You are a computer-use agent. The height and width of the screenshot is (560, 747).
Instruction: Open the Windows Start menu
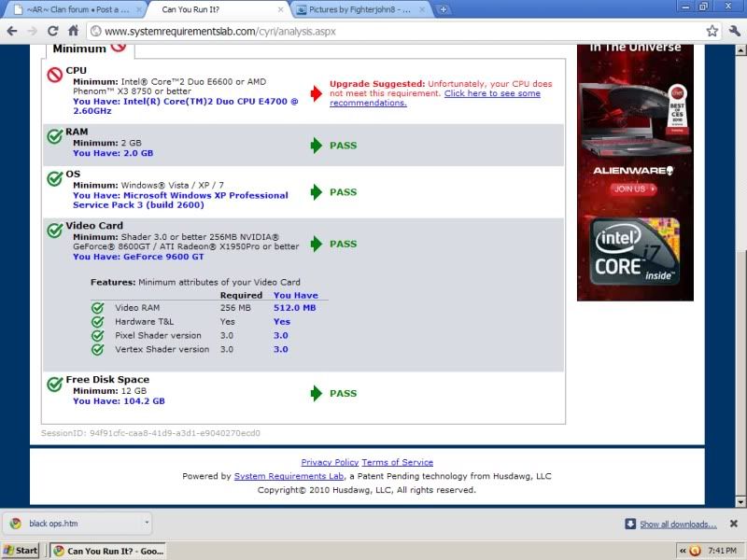pyautogui.click(x=21, y=551)
